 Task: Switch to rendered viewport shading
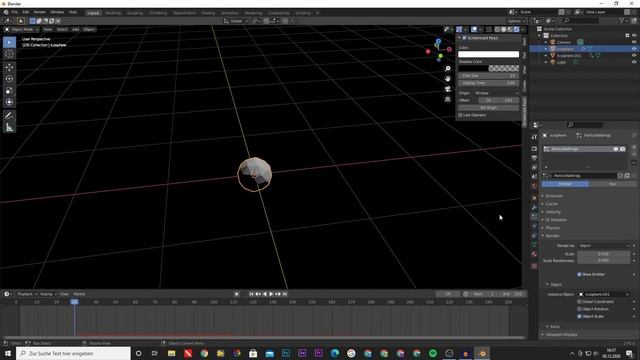(516, 29)
